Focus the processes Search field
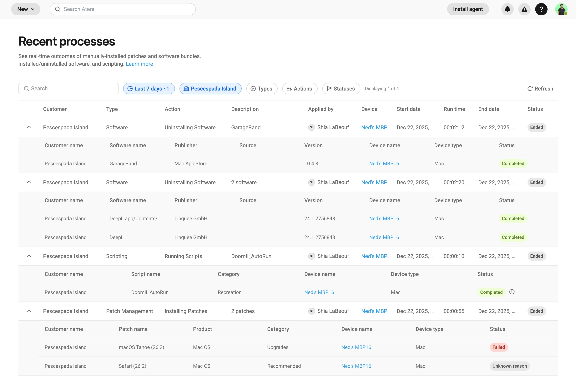 click(68, 89)
